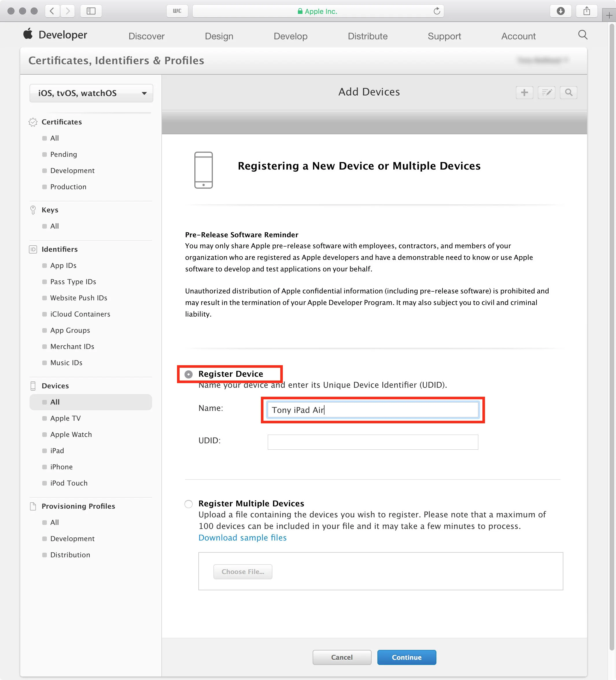The image size is (616, 680).
Task: Click the Identifiers section heading
Action: [60, 249]
